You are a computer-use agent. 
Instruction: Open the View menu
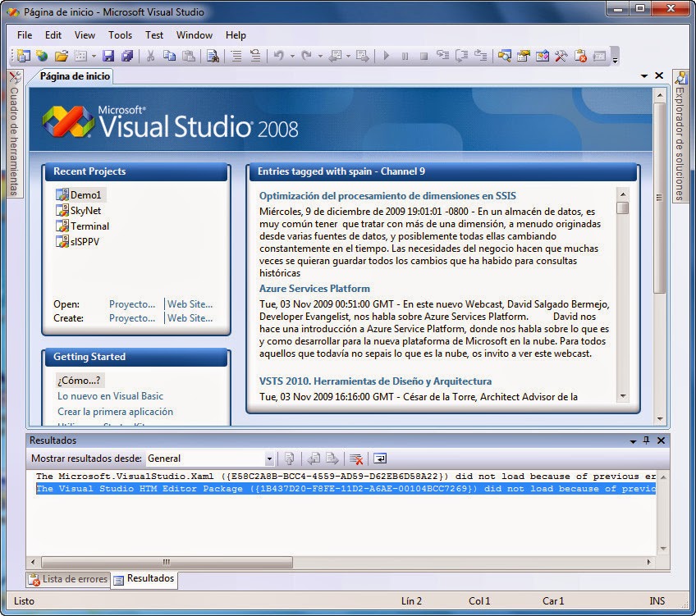85,35
